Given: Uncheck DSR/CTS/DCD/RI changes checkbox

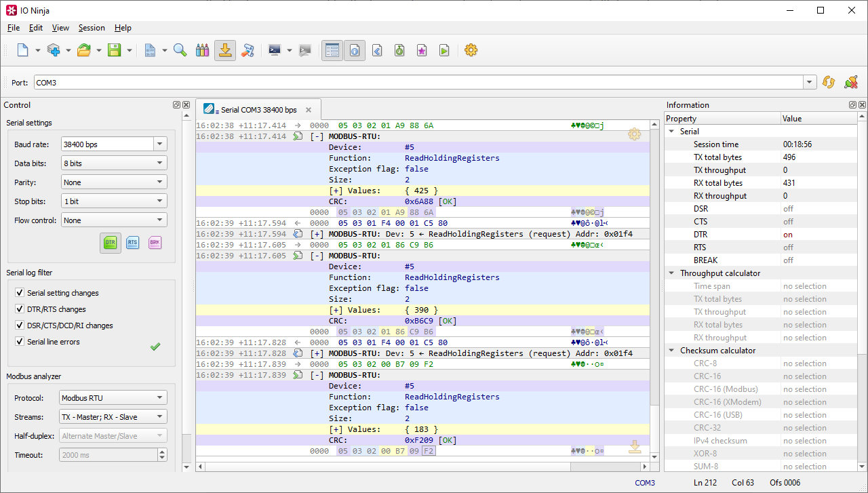Looking at the screenshot, I should coord(20,326).
